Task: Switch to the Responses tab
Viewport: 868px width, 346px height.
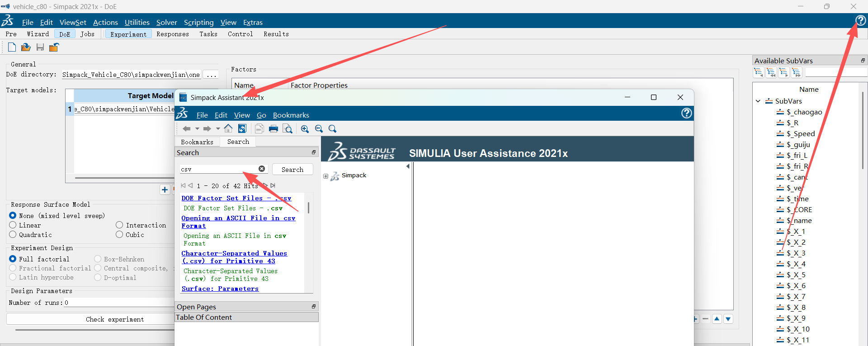Action: tap(173, 34)
